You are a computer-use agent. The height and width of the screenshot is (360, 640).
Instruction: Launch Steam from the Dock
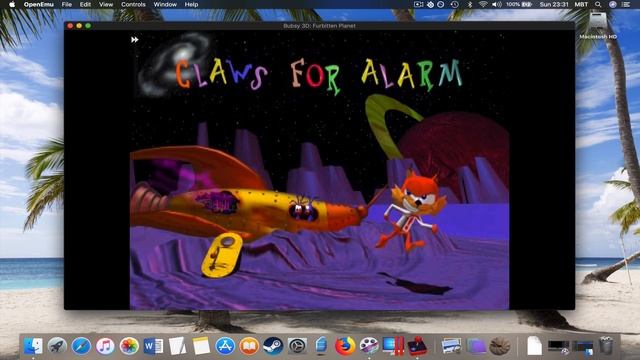273,346
